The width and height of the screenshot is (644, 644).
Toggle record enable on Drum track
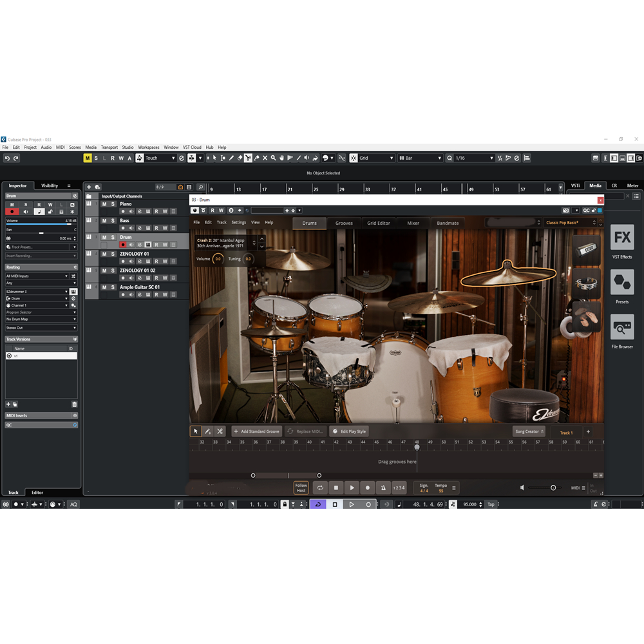[x=122, y=244]
